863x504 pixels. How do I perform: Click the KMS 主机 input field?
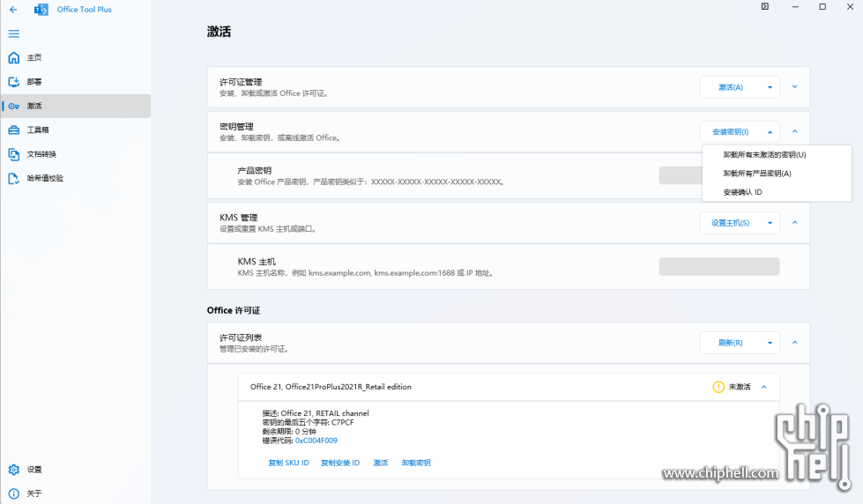(x=718, y=266)
